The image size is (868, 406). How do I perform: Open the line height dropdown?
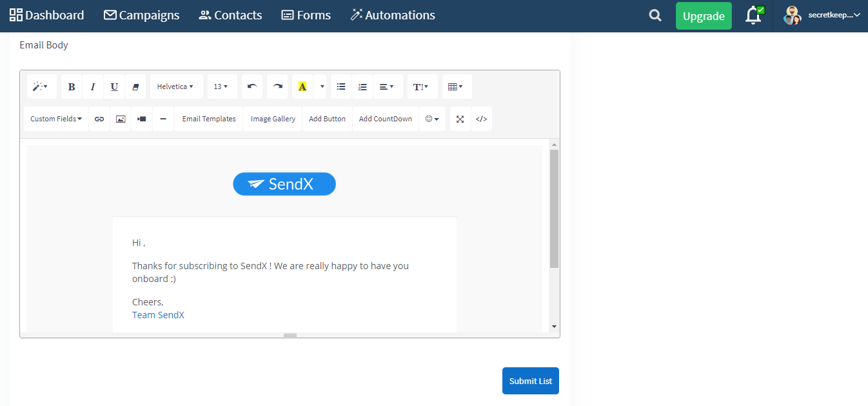(422, 86)
